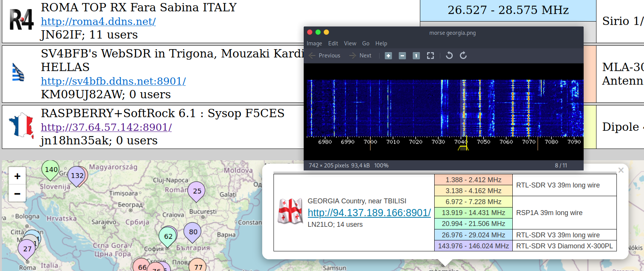The height and width of the screenshot is (271, 644).
Task: Zoom out with the minus toolbar icon
Action: [x=402, y=56]
